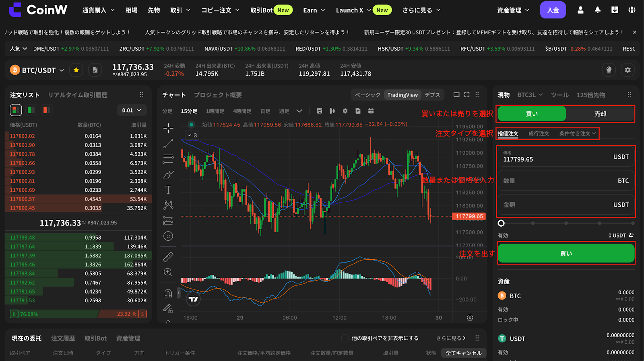Open the 条件付き注文 order type dropdown
Viewport: 644px width, 361px height.
(578, 133)
